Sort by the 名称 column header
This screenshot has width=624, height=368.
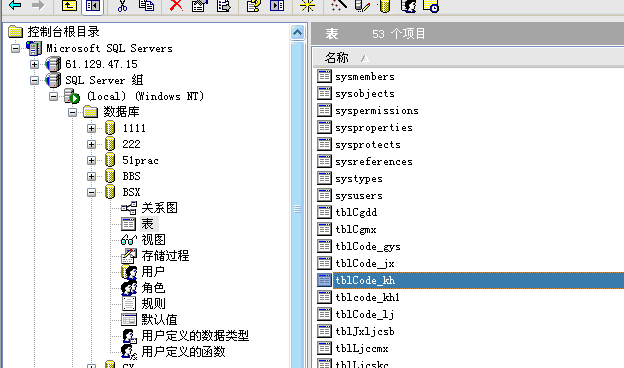(337, 58)
